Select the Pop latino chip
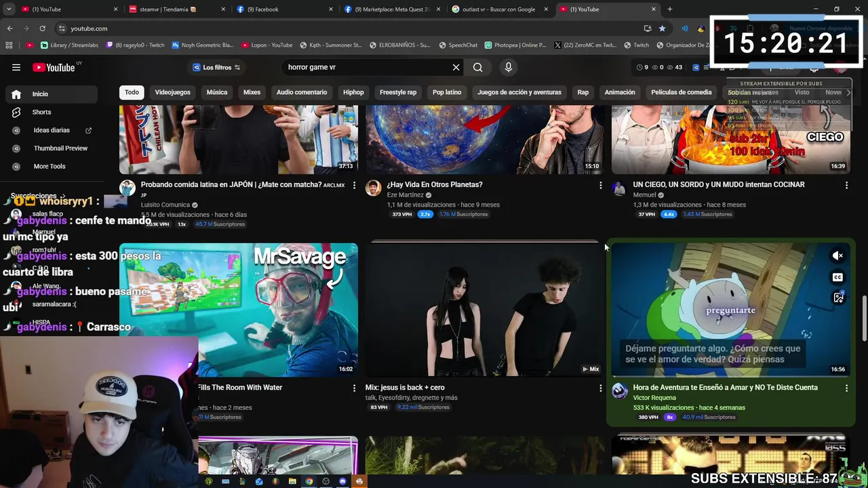868x488 pixels. click(x=447, y=92)
